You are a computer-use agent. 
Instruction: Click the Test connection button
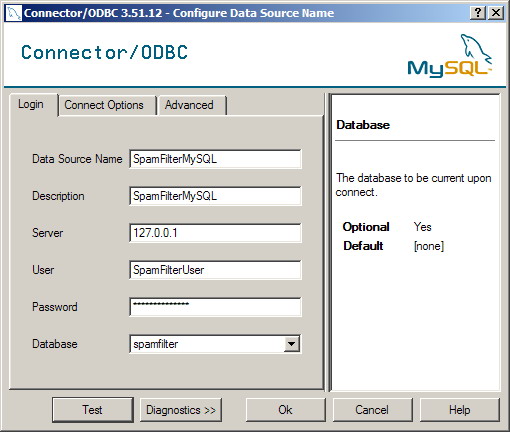tap(93, 410)
